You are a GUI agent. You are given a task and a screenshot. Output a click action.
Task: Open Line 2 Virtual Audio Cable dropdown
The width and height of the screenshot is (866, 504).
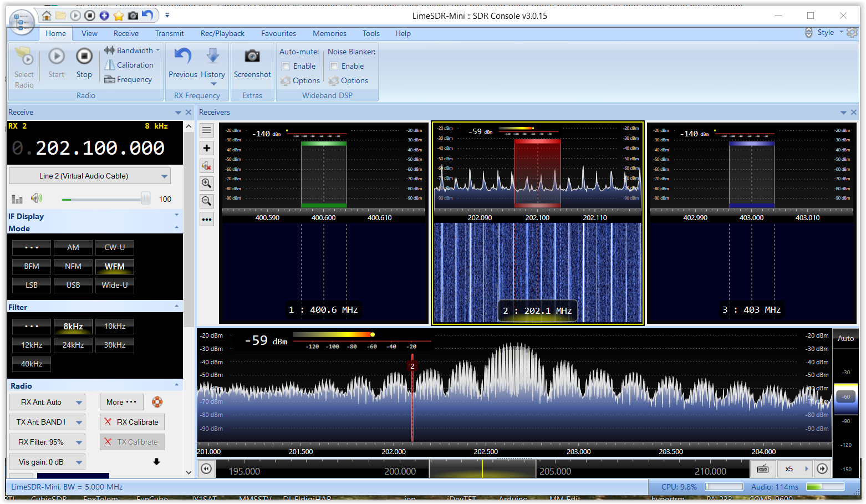[x=90, y=176]
